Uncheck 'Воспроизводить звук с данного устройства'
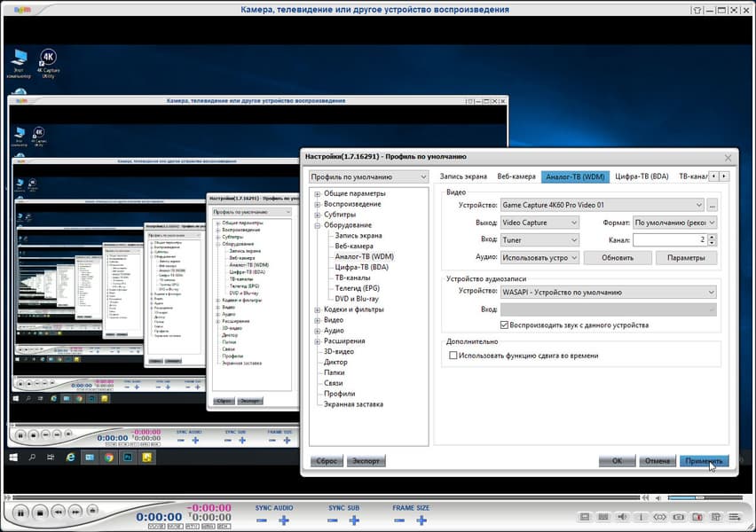 point(504,325)
